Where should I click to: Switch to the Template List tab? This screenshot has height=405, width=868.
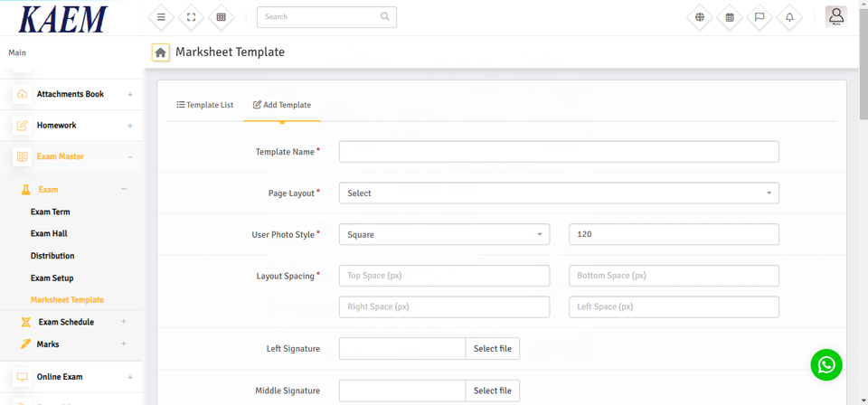205,105
